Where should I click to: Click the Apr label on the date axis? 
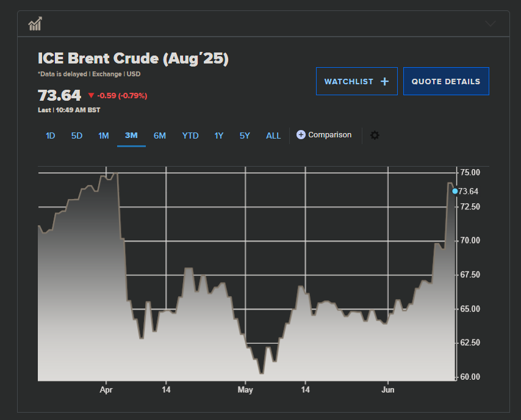click(106, 389)
